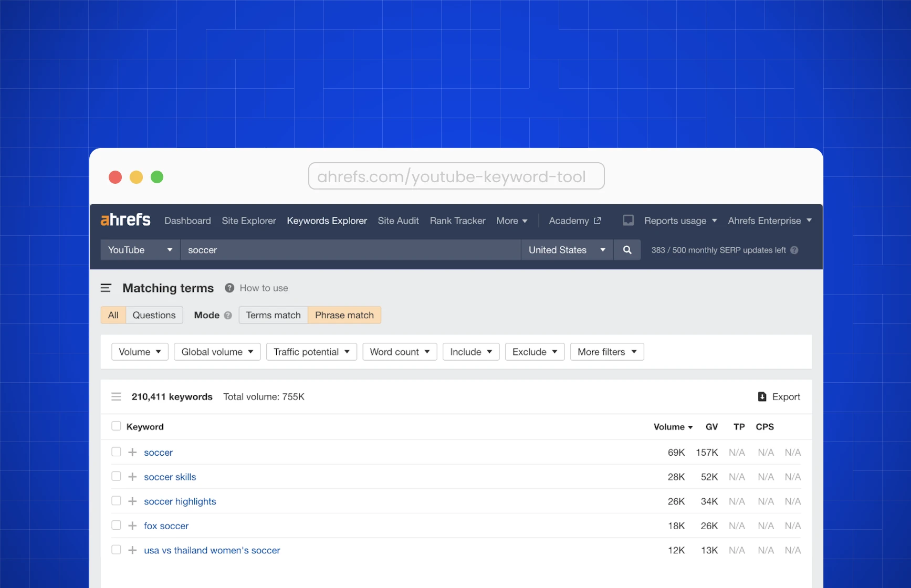Open the United States country dropdown
Screen dimensions: 911x588
coord(567,250)
